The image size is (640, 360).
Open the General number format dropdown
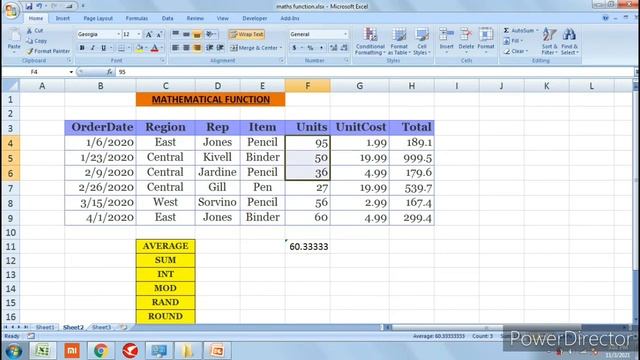click(x=345, y=35)
